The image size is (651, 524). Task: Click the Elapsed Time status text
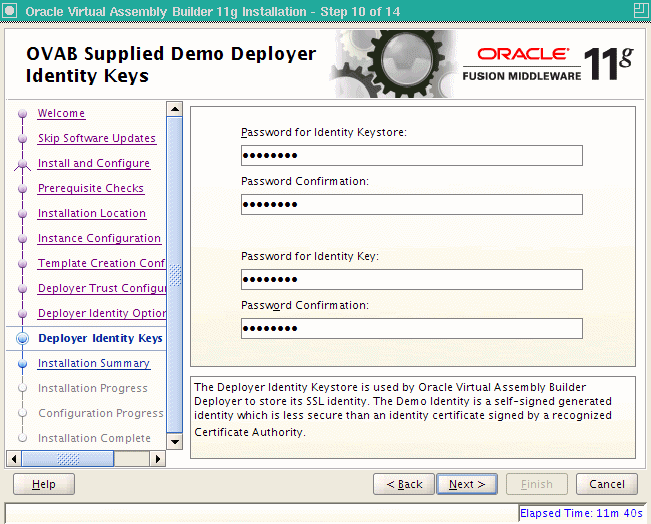tap(581, 513)
